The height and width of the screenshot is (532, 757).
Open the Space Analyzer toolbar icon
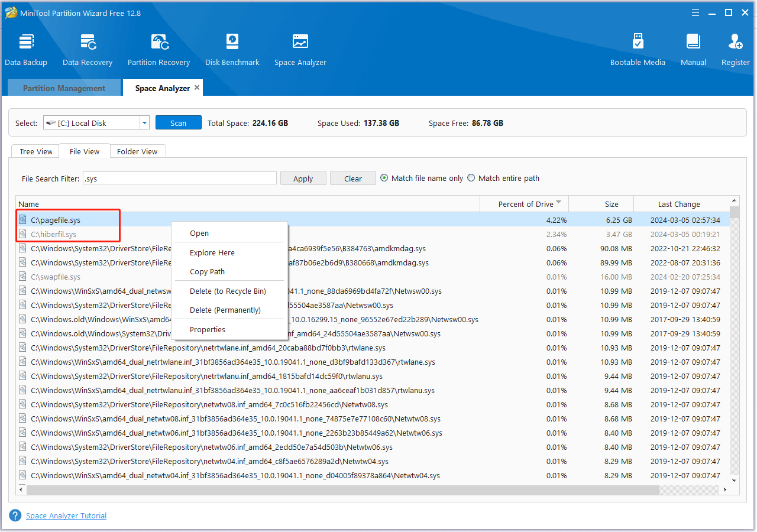tap(300, 50)
